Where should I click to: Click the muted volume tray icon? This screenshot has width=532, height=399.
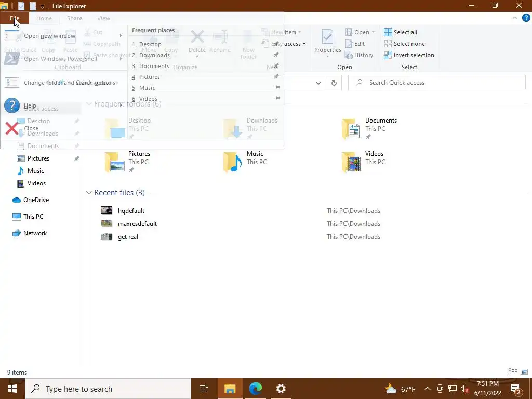click(464, 389)
